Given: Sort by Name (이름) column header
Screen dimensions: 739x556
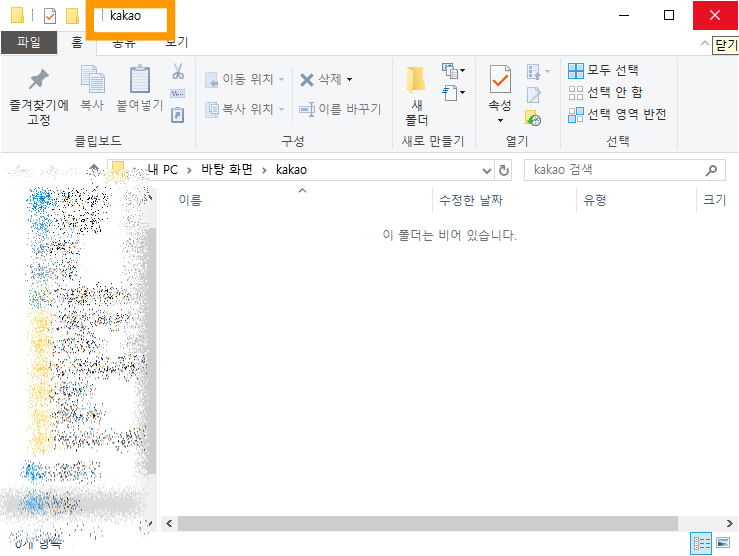Looking at the screenshot, I should (x=190, y=200).
